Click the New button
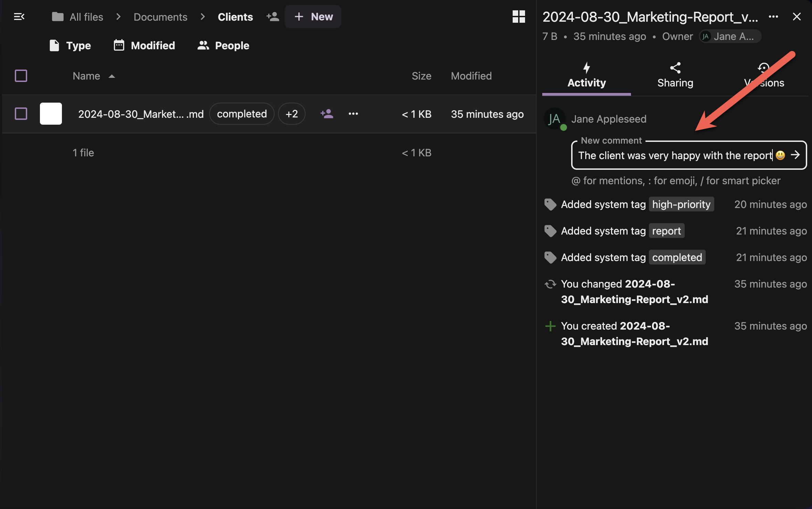Screen dimensions: 812x509 (313, 17)
